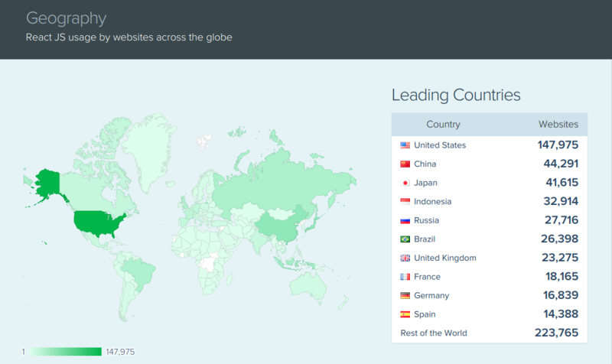
Task: Click the Geography section heading
Action: point(66,18)
